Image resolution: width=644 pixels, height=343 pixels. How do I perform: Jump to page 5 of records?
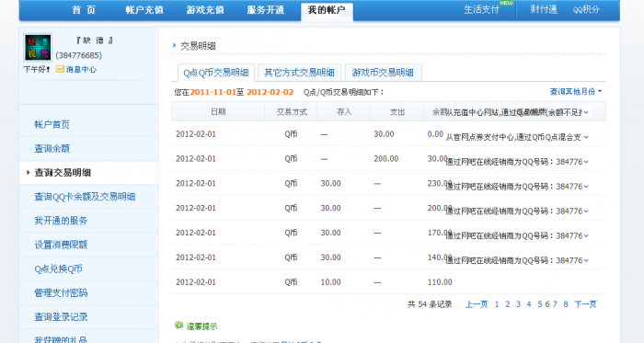540,304
